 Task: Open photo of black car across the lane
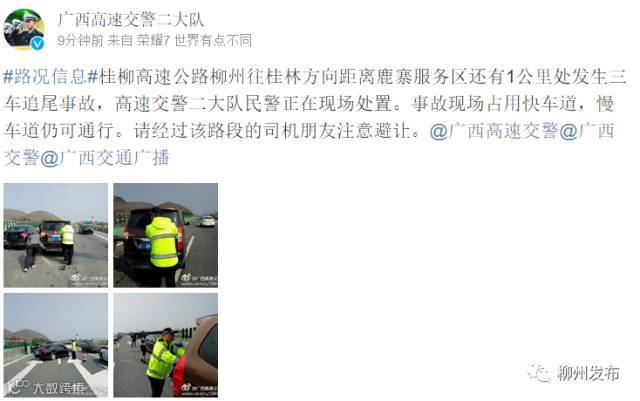[x=56, y=345]
